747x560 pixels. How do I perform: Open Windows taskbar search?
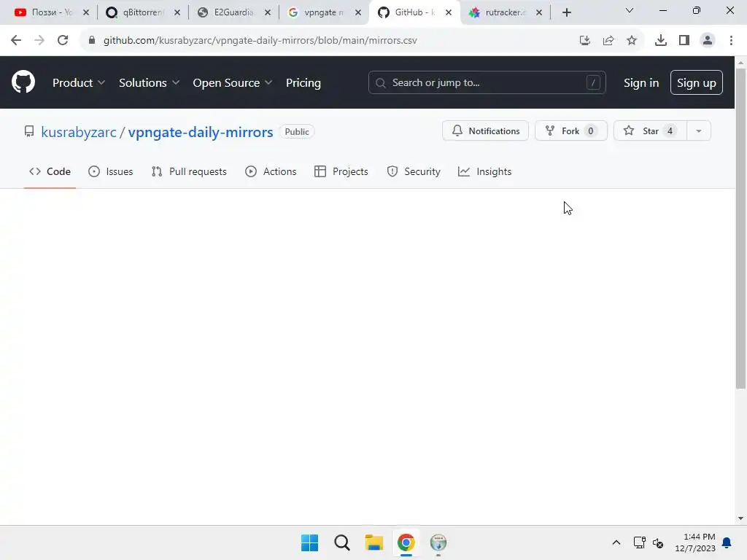point(342,542)
